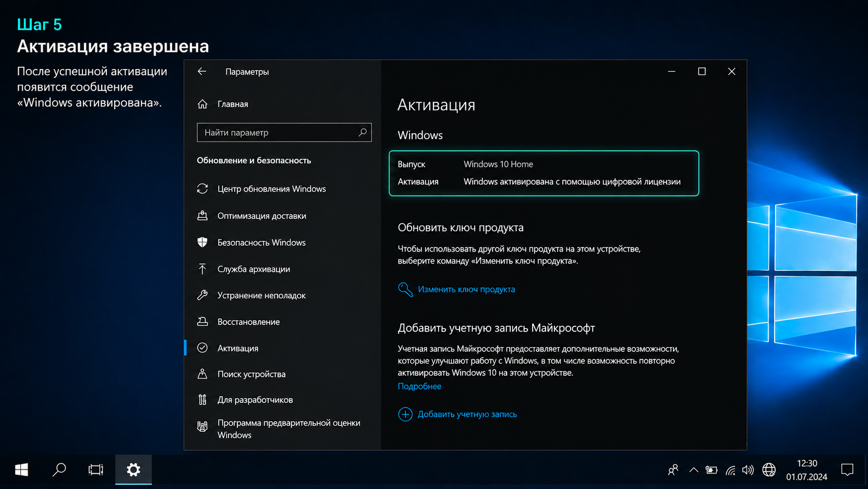Open the clock showing 12:30 01.07.2024
This screenshot has height=489, width=868.
point(807,470)
